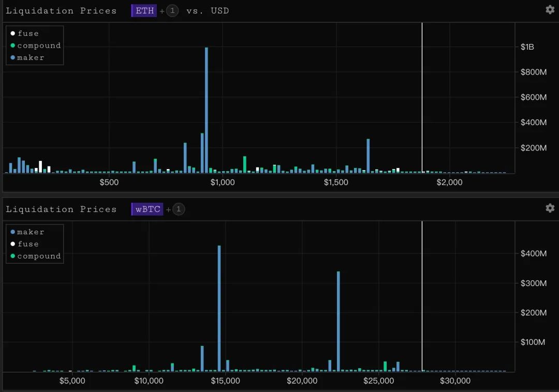Click the maker bar near $1,650 in ETH chart

[x=369, y=156]
